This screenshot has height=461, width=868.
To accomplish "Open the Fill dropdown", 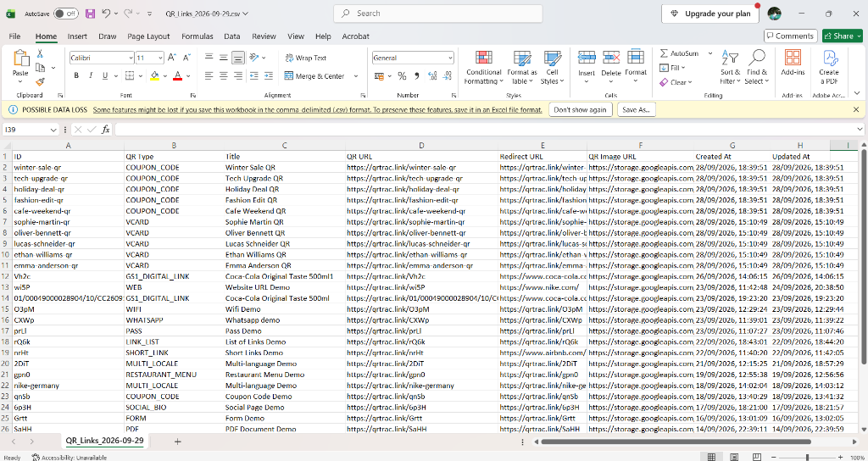I will tap(672, 68).
